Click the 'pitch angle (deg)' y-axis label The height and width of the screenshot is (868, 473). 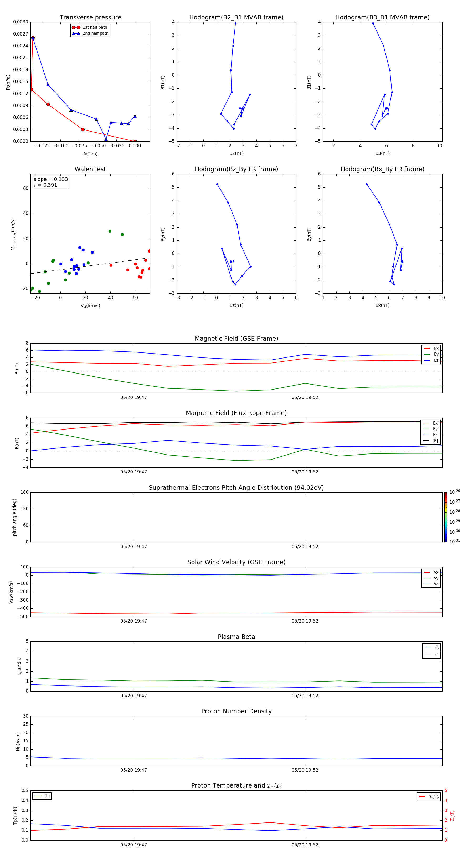point(14,517)
